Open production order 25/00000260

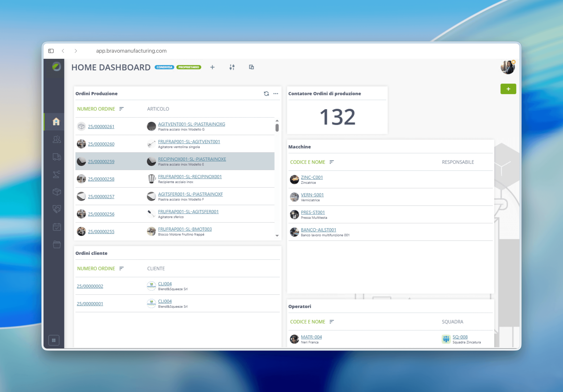pyautogui.click(x=101, y=144)
